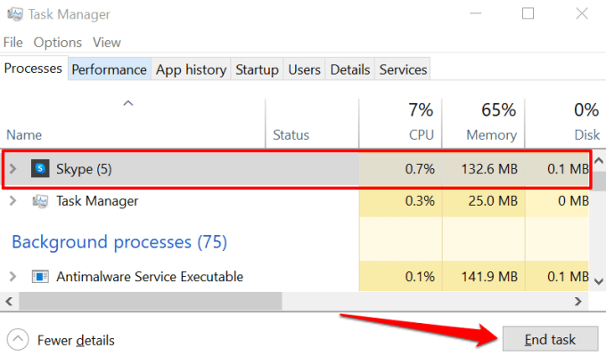Sort processes by CPU column
Screen dimensions: 606x364
coord(419,134)
